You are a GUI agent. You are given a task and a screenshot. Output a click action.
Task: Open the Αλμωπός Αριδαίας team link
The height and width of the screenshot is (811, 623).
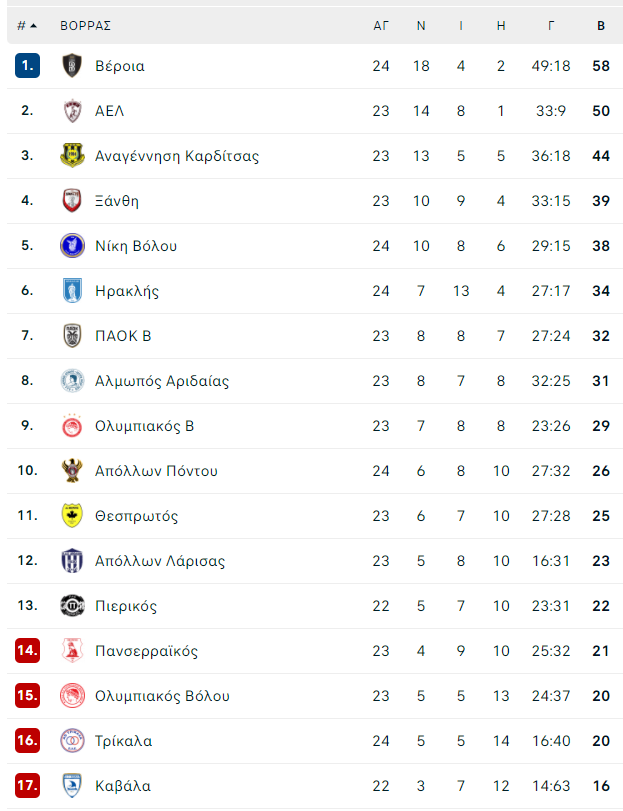click(162, 381)
